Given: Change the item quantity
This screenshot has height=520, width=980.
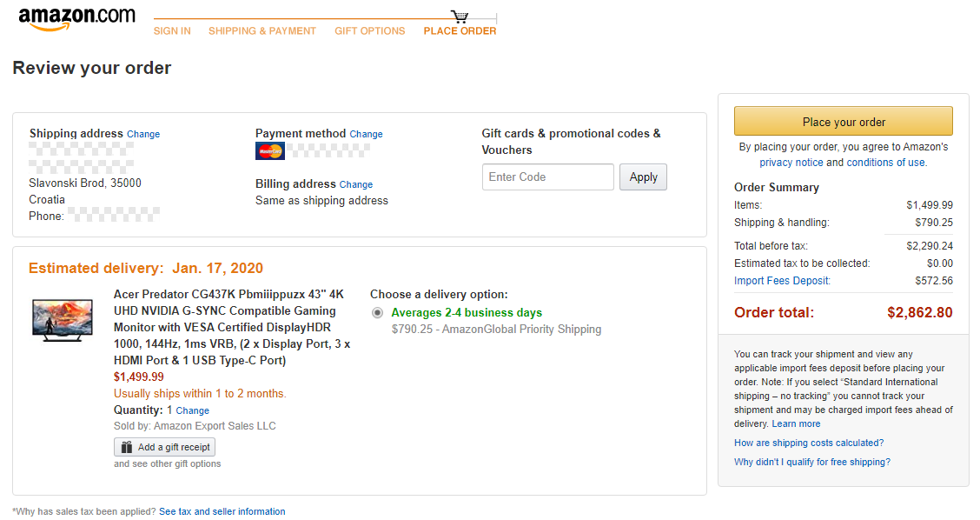Looking at the screenshot, I should point(193,410).
